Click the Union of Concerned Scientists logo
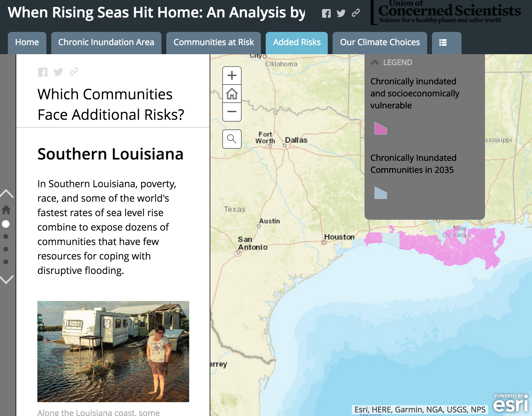532x416 pixels. click(446, 13)
